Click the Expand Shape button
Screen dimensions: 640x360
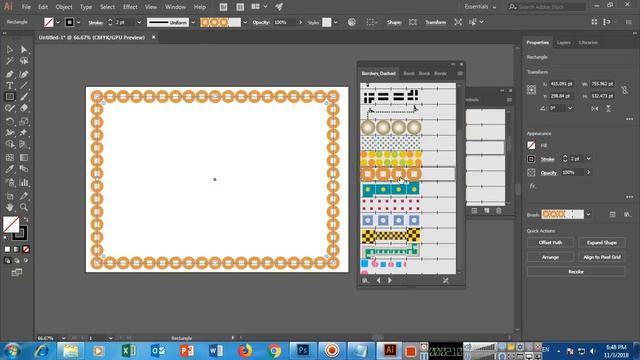602,242
